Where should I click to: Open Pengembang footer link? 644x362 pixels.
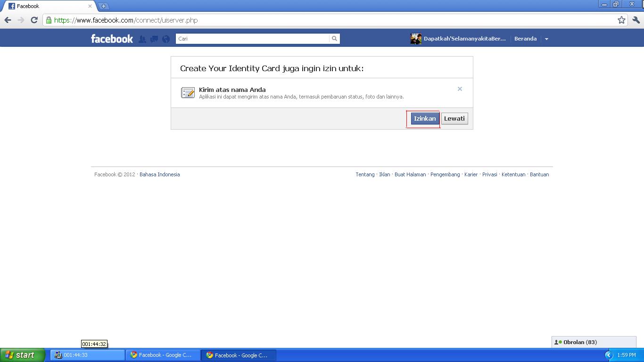[445, 174]
